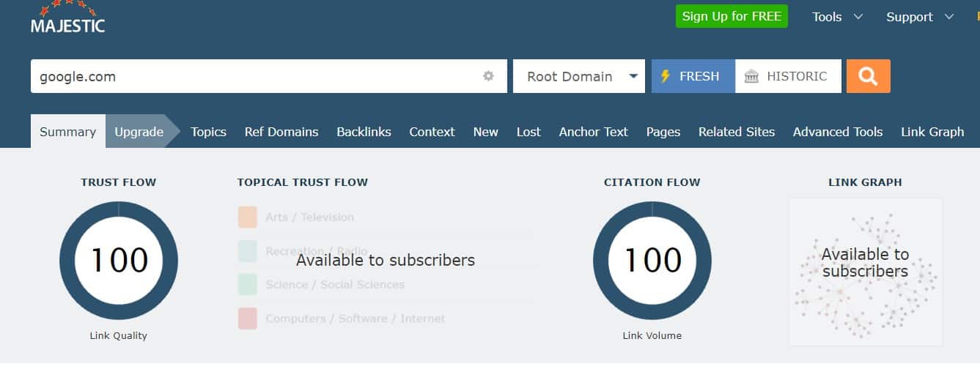Open the Anchor Text tab

coord(594,132)
